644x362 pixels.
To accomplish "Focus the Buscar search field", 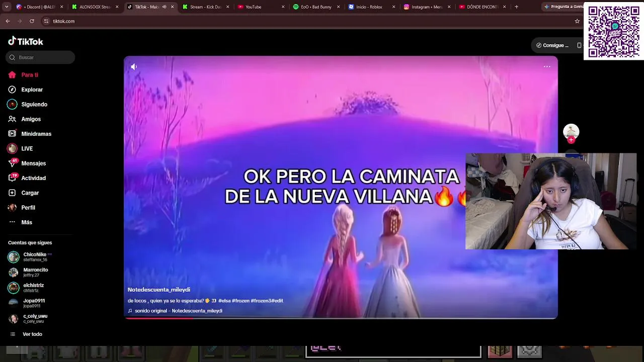I will pos(40,57).
